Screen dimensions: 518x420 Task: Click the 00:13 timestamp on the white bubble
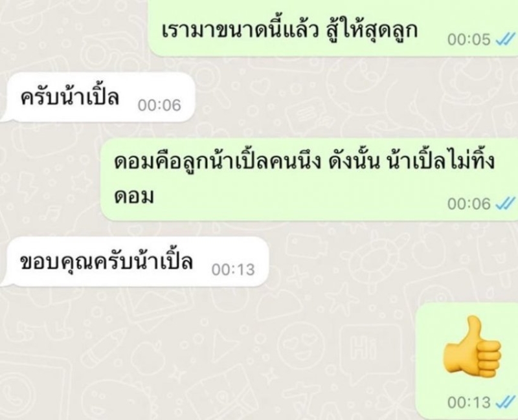click(x=233, y=270)
